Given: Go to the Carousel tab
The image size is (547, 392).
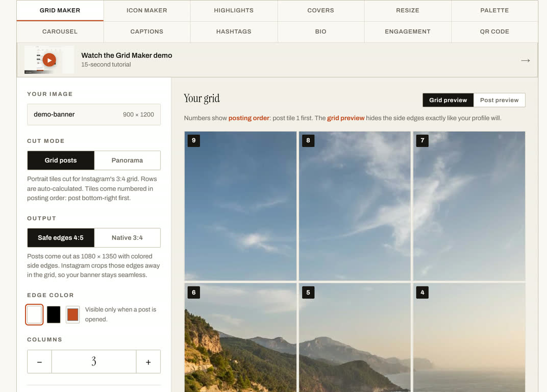Looking at the screenshot, I should [60, 32].
